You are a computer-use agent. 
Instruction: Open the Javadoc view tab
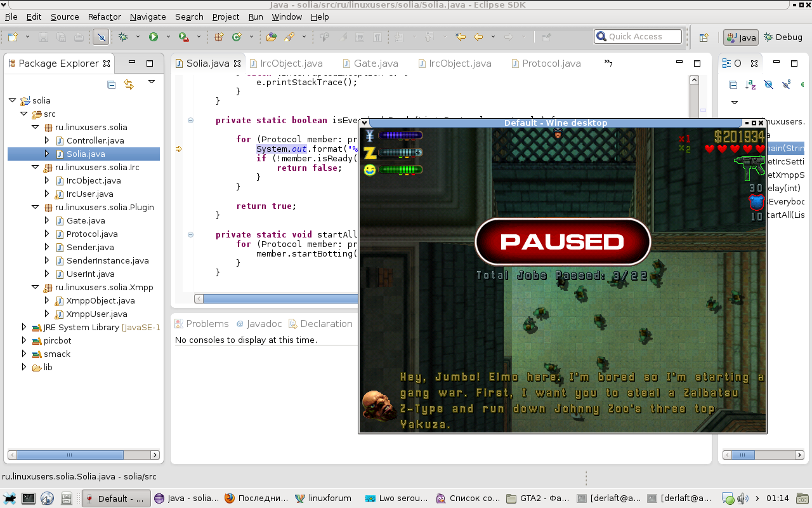(259, 323)
